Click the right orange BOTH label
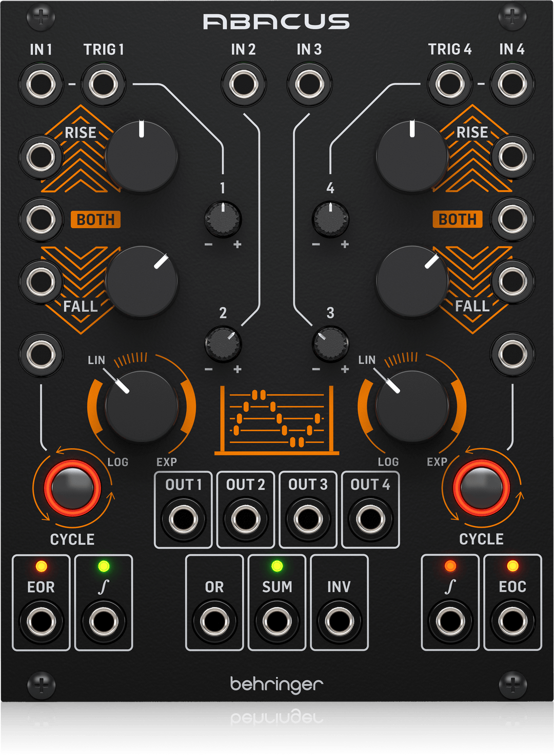Viewport: 554px width, 756px height. [458, 220]
